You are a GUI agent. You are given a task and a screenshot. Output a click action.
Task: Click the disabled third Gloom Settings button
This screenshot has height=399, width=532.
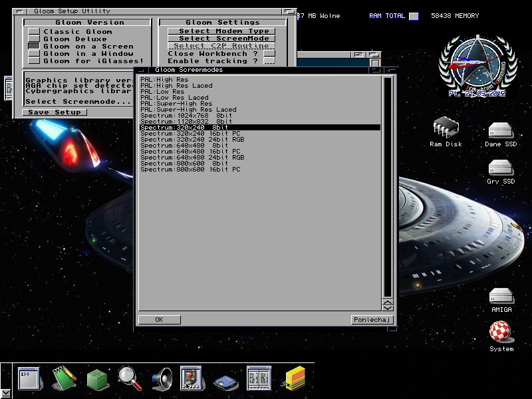[x=221, y=46]
